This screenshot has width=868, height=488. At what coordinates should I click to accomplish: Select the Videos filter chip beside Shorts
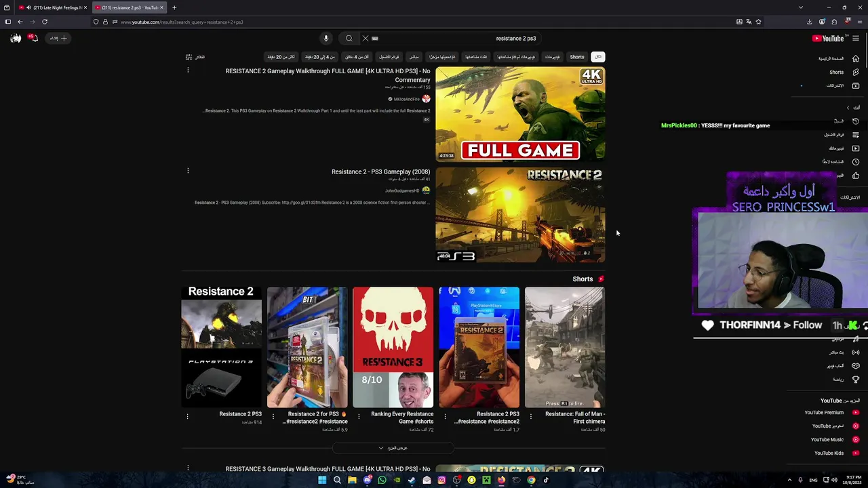553,57
